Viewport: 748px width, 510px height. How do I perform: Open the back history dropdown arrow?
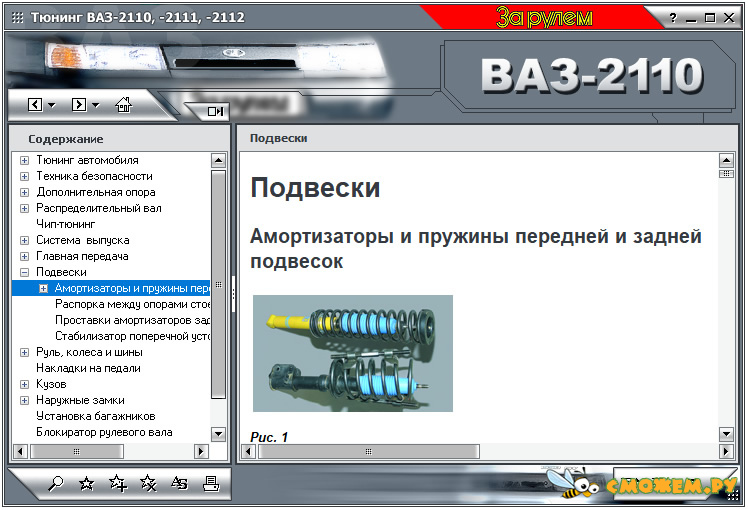pos(52,105)
